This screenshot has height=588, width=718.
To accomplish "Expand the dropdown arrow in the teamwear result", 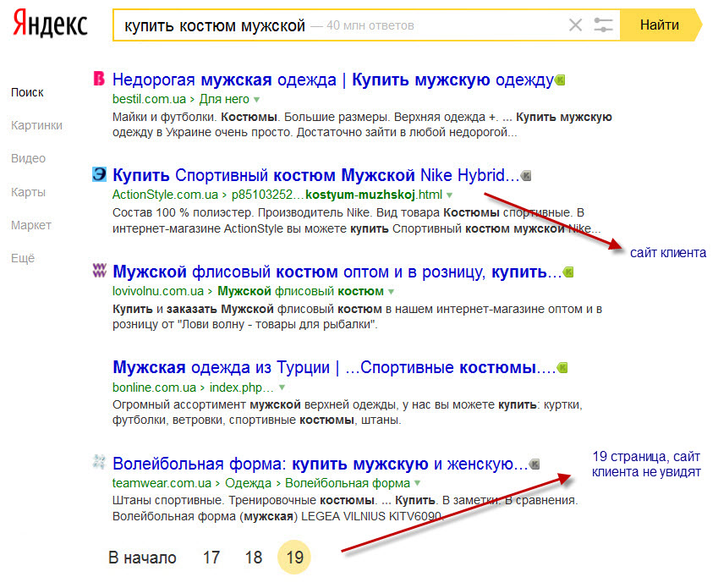I will point(417,483).
